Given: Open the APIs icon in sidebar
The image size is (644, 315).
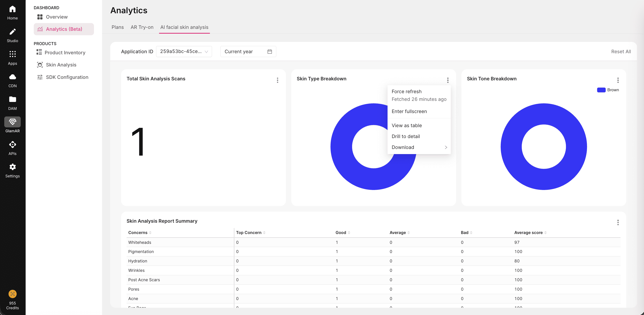Looking at the screenshot, I should coord(13,145).
